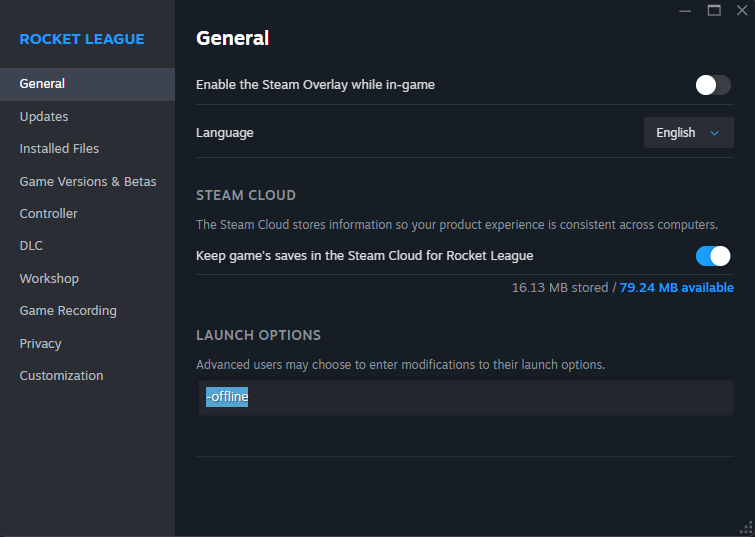Click the 16.13 MB stored text
This screenshot has height=537, width=755.
pos(560,288)
